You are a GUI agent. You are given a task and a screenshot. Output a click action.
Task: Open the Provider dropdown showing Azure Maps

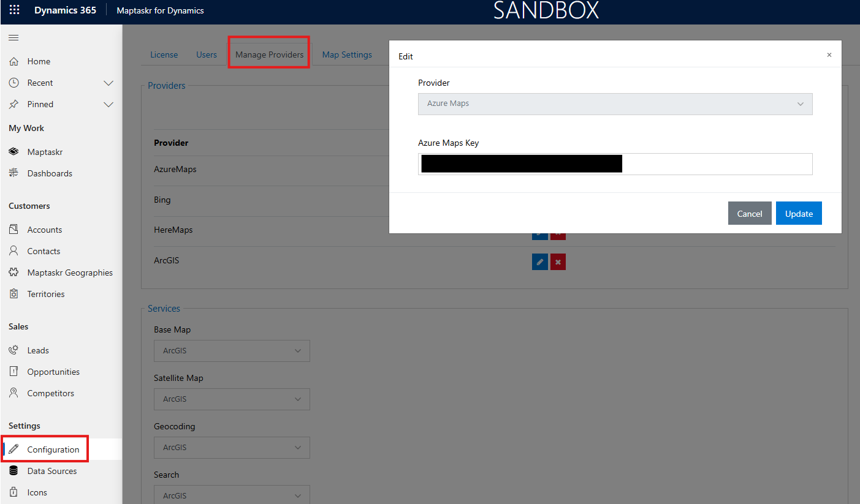615,103
